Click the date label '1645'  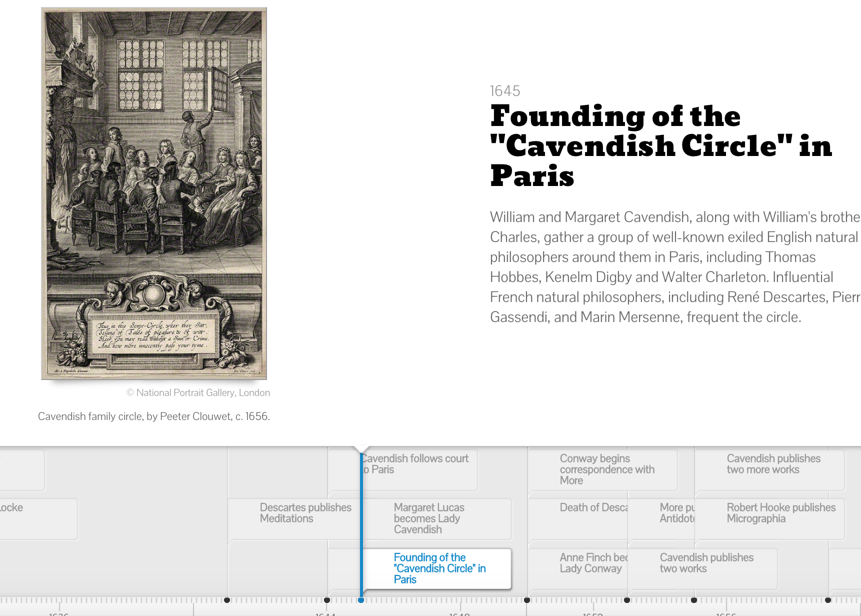(505, 91)
